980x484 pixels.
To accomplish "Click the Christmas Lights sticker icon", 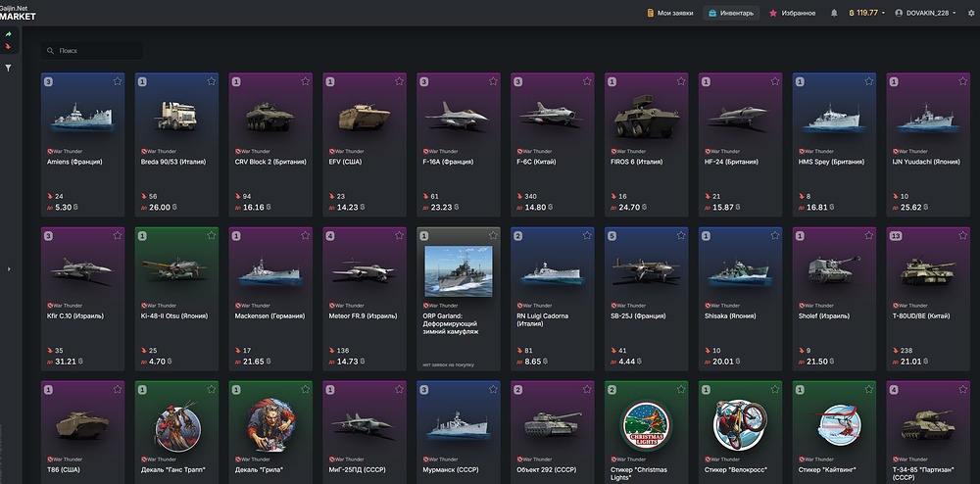I will (646, 426).
